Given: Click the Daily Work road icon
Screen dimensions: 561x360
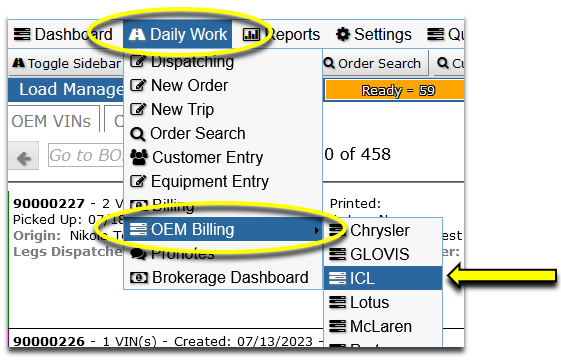Looking at the screenshot, I should pyautogui.click(x=137, y=34).
